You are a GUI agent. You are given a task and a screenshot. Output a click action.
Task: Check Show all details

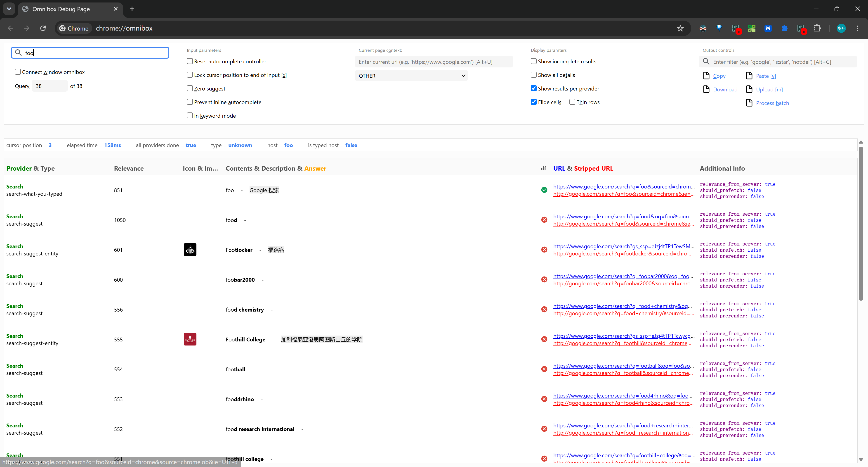click(534, 75)
